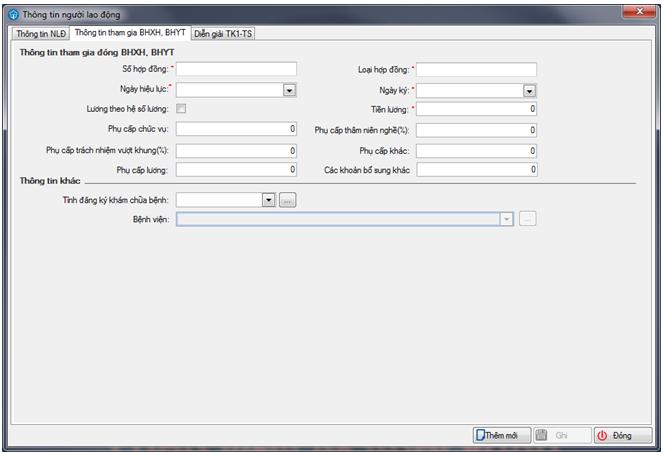
Task: Click the Tiền lương input field
Action: pyautogui.click(x=477, y=109)
